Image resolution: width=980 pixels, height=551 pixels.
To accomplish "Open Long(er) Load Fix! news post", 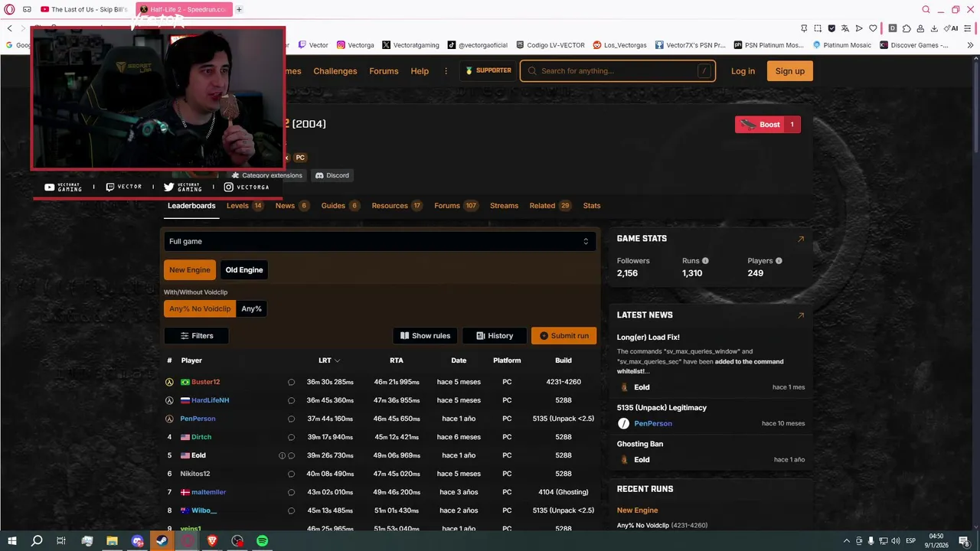I will click(648, 337).
